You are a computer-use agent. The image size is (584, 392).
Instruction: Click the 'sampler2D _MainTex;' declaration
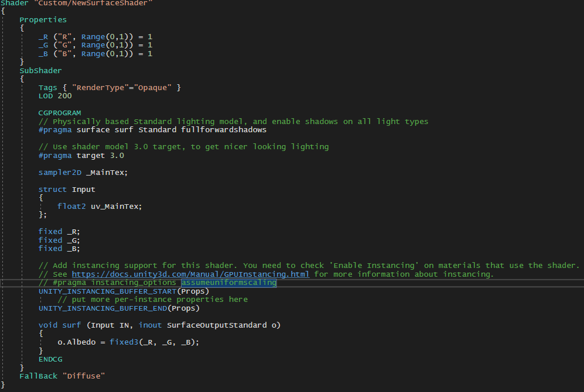coord(83,173)
